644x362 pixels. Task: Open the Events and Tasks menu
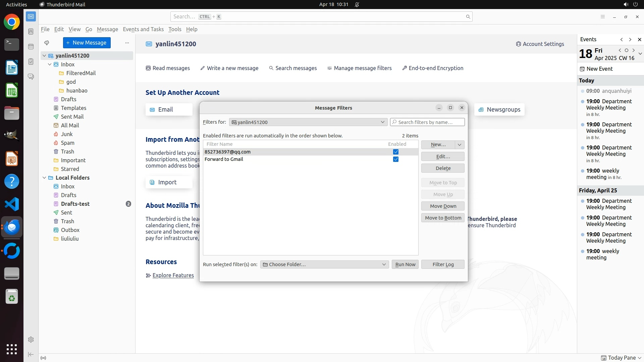coord(143,29)
